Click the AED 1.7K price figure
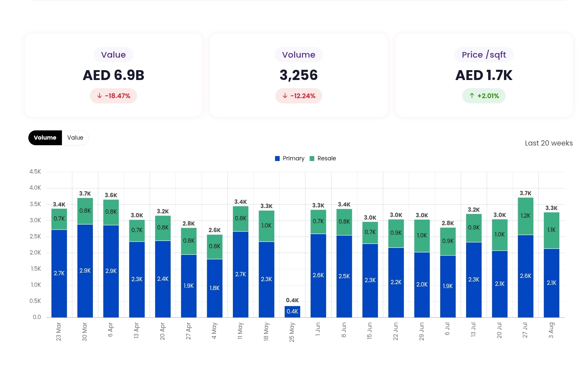This screenshot has height=377, width=588. 484,75
